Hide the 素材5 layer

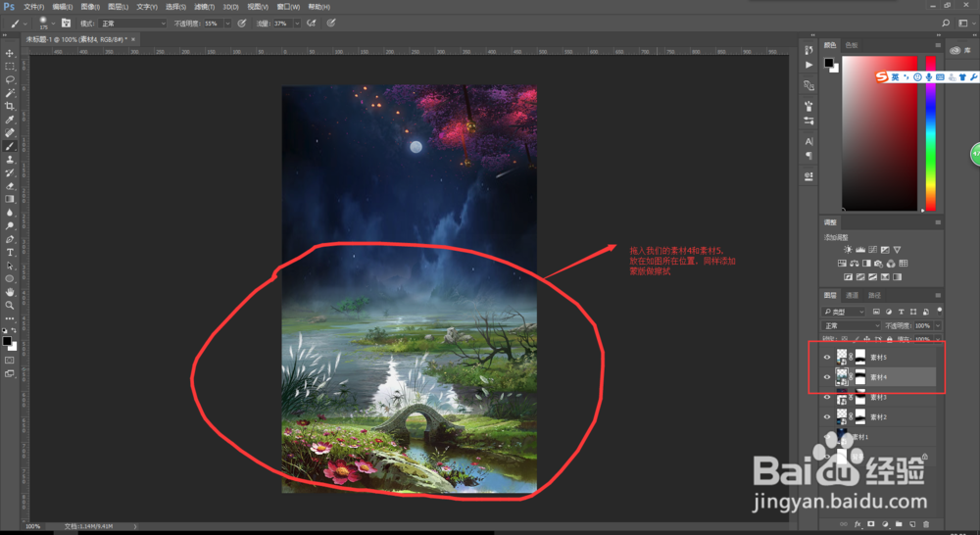(827, 358)
